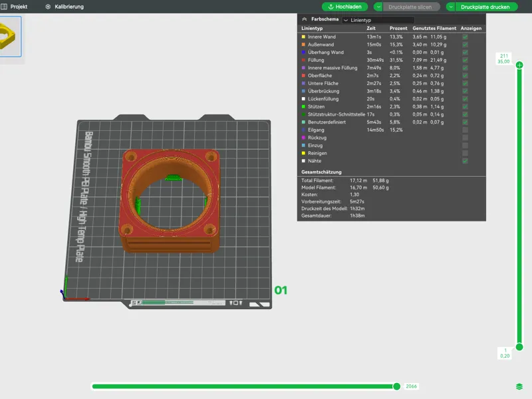The height and width of the screenshot is (399, 532).
Task: Open the Linientyp color scheme dropdown
Action: [x=378, y=20]
